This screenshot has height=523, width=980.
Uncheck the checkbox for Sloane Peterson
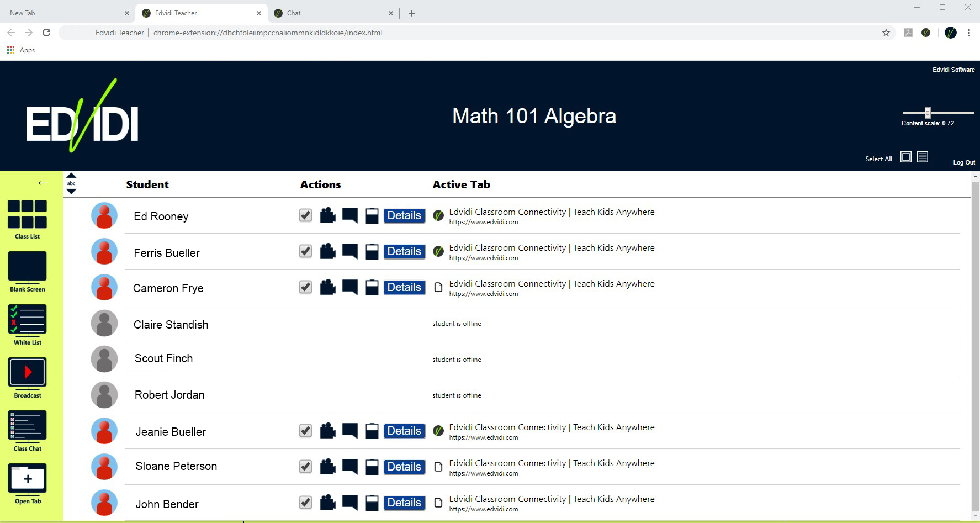(305, 467)
